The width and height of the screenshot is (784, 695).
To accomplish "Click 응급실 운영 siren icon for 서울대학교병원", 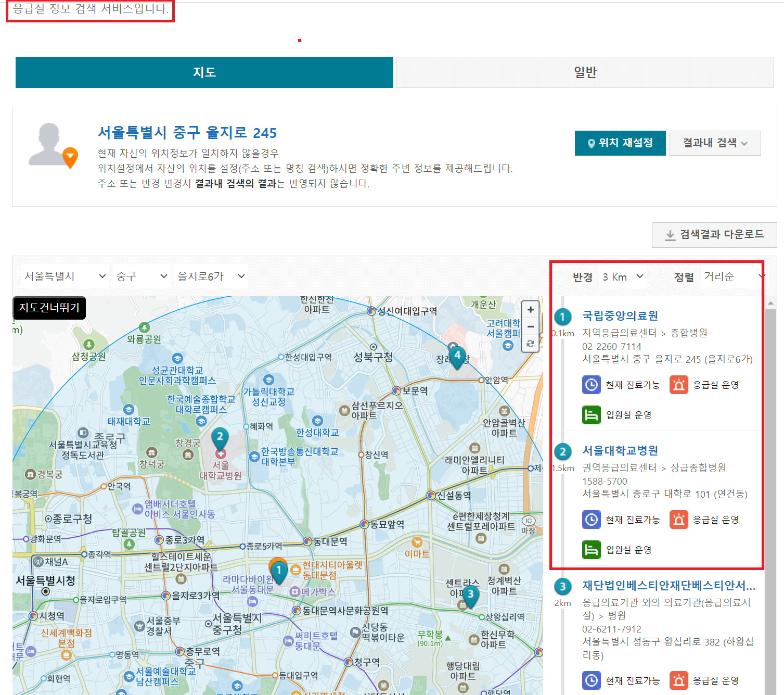I will point(678,520).
